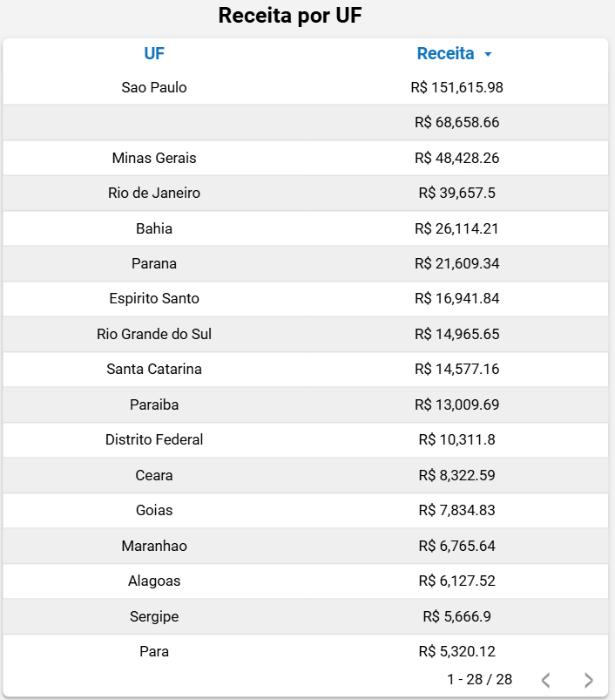
Task: Click the Sergipe revenue value R$ 5,666.9
Action: (x=456, y=616)
